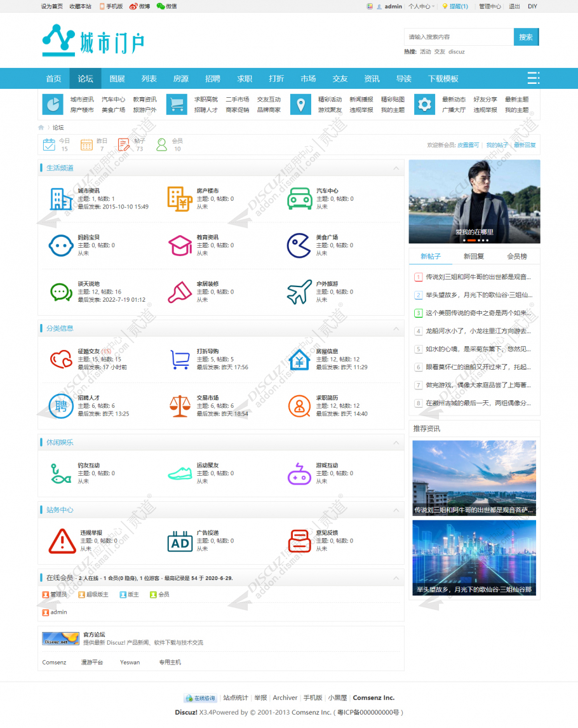The width and height of the screenshot is (578, 728).
Task: Open the 交易市场 scales icon
Action: tap(180, 406)
